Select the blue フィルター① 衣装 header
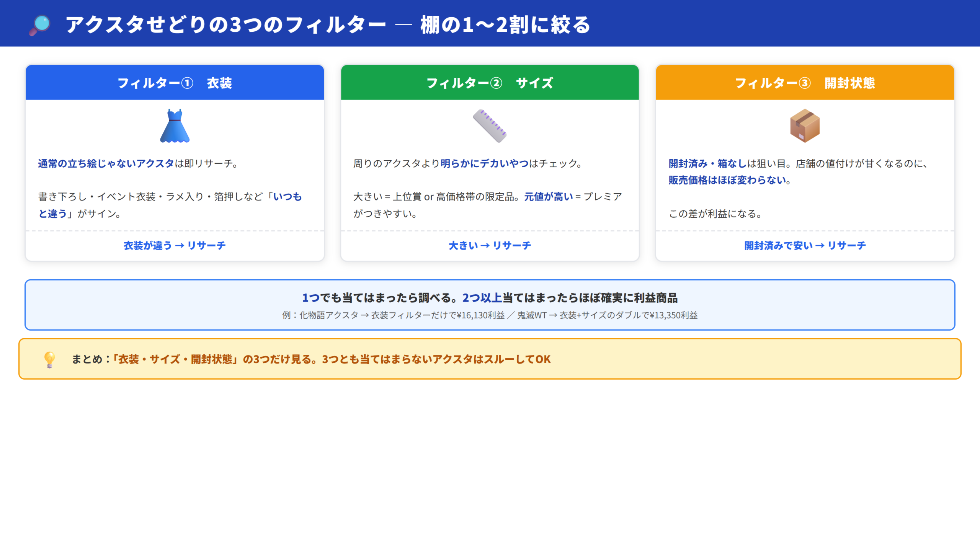Viewport: 980px width, 551px height. pyautogui.click(x=174, y=83)
